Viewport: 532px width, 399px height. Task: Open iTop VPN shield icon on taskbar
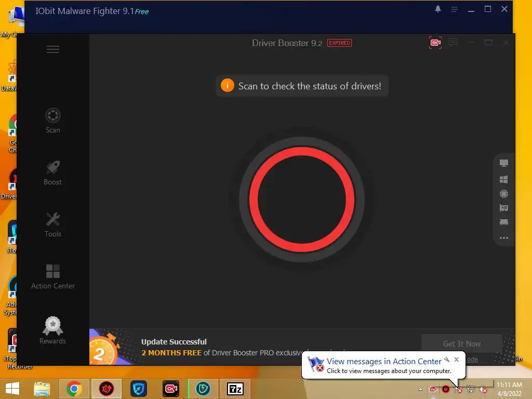click(x=138, y=389)
